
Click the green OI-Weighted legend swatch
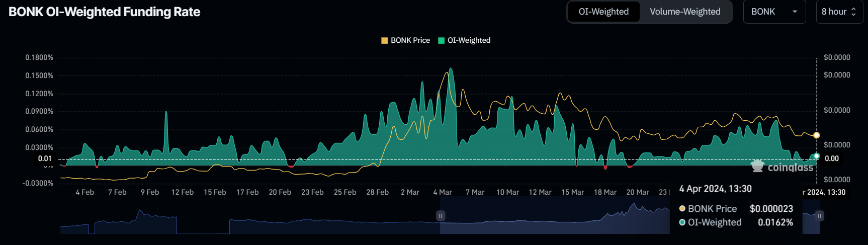click(x=442, y=40)
